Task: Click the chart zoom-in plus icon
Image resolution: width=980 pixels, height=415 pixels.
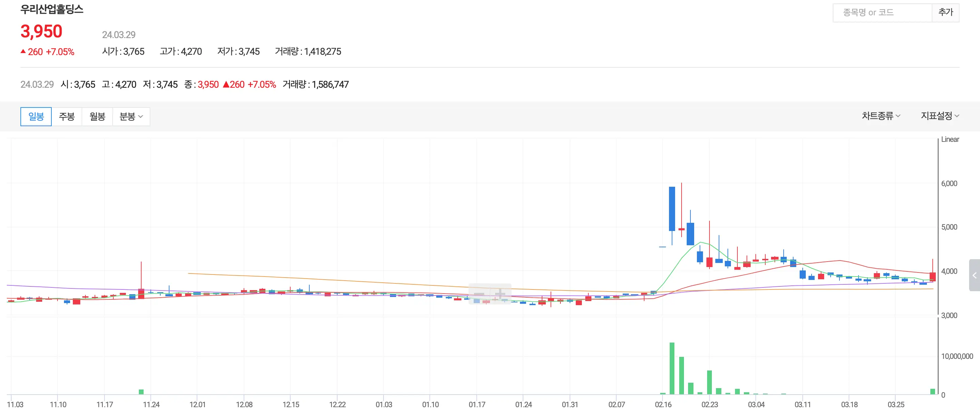Action: (500, 294)
